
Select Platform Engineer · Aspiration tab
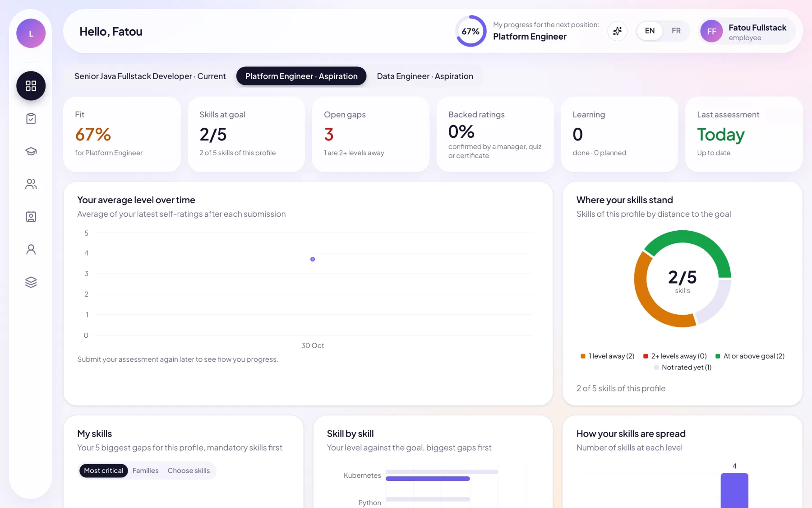(x=301, y=76)
